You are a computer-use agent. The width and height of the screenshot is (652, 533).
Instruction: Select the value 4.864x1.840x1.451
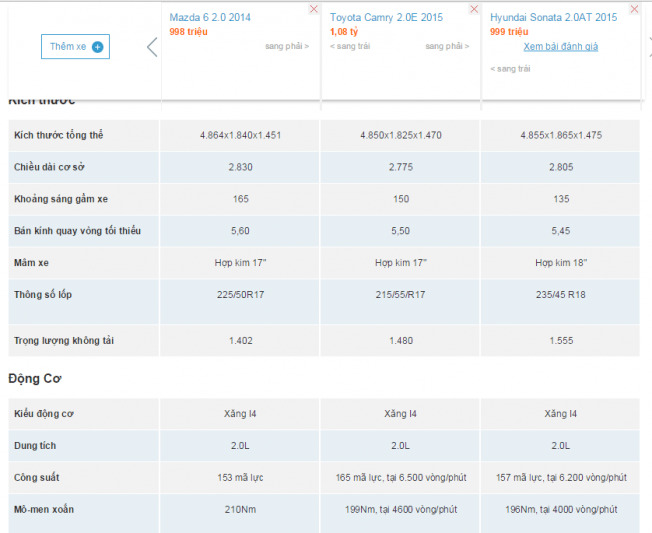[240, 135]
